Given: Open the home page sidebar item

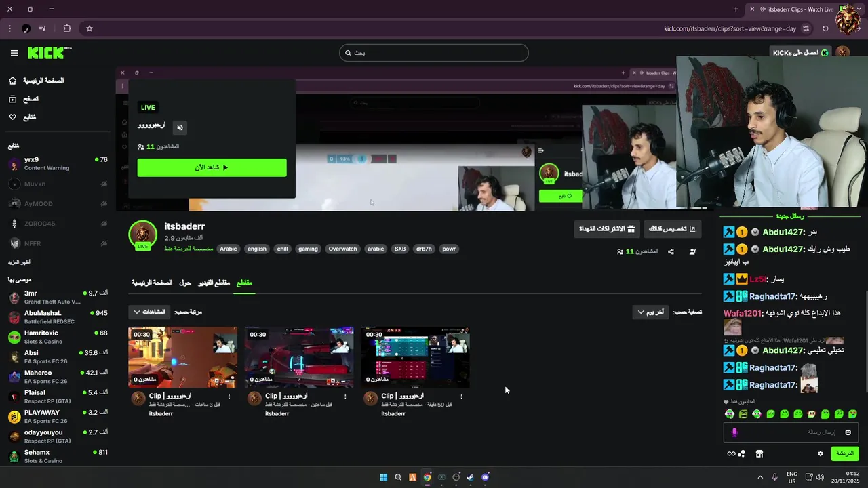Looking at the screenshot, I should (x=37, y=81).
